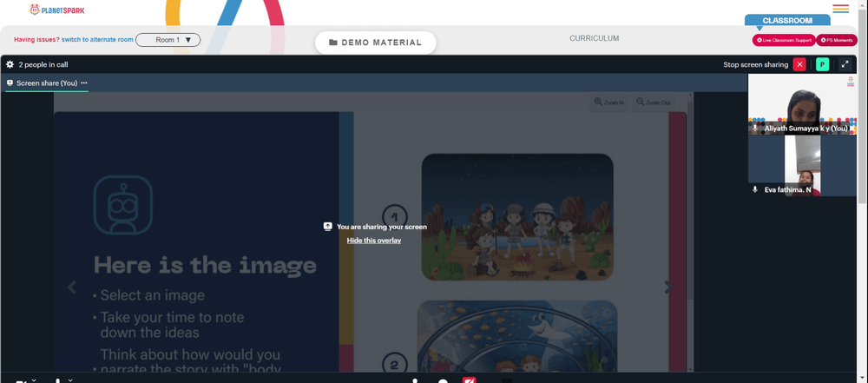This screenshot has height=383, width=868.
Task: Select underwater shark image number 2
Action: (x=517, y=336)
